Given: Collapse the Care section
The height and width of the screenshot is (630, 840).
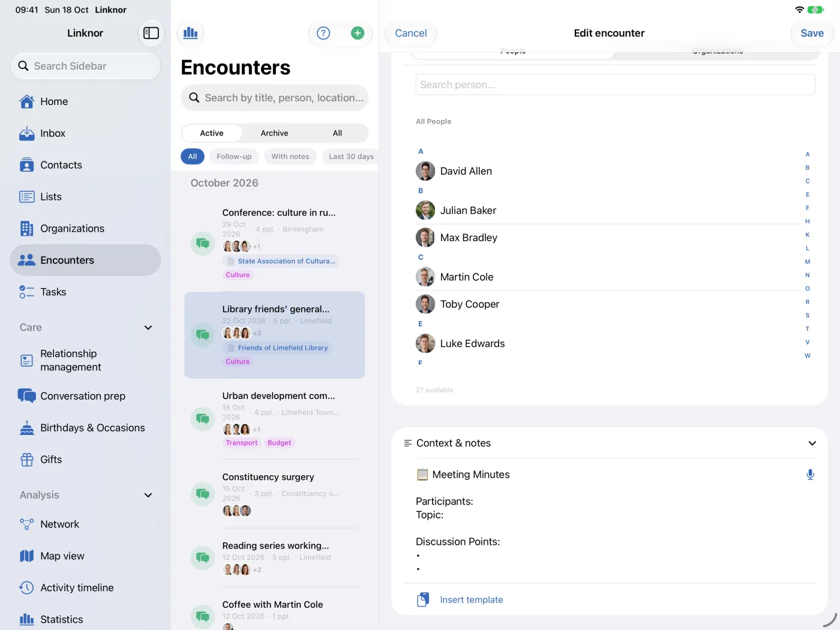Looking at the screenshot, I should coord(148,328).
